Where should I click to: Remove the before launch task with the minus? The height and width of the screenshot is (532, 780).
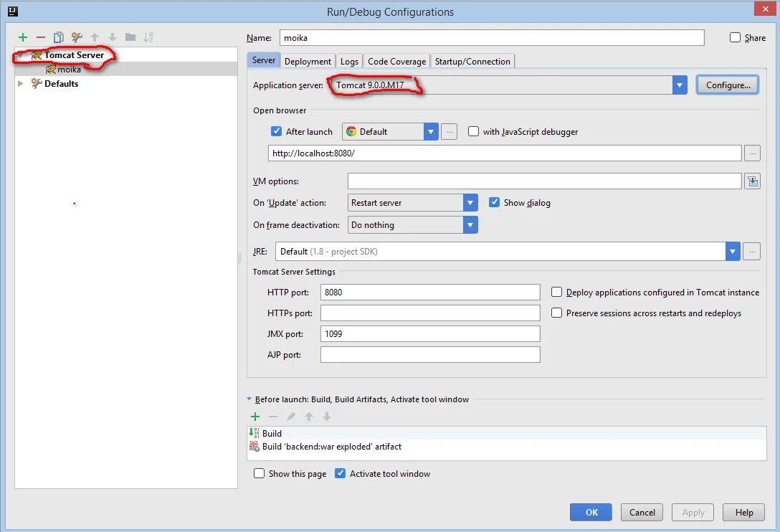[273, 417]
